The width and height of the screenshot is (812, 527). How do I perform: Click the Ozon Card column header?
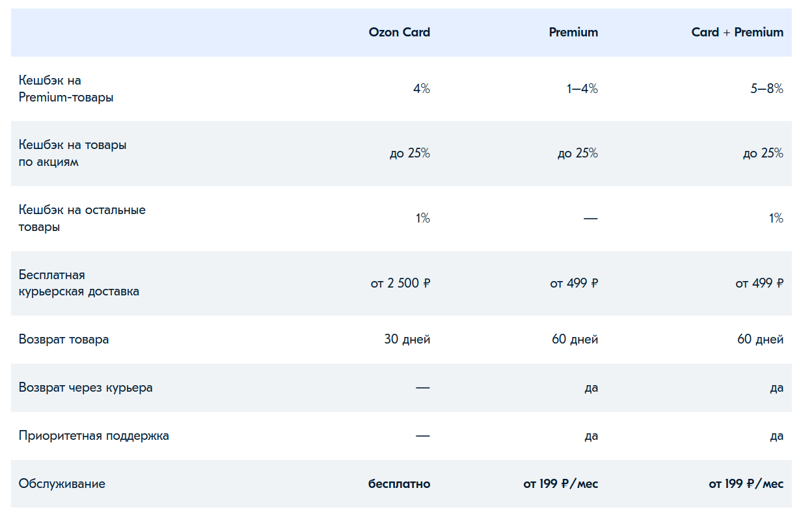pos(399,33)
